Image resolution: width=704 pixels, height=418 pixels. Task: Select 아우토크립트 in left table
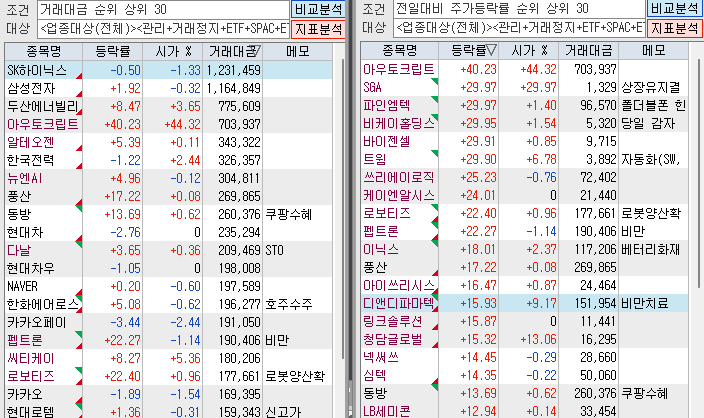(43, 124)
